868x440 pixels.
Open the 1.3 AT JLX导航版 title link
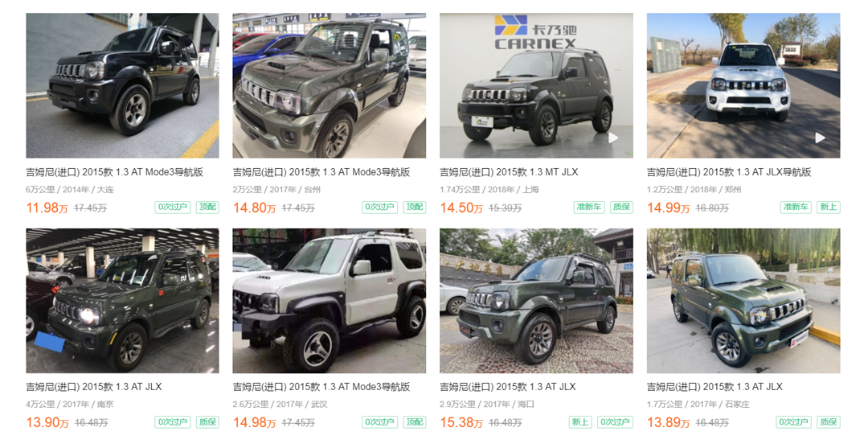click(x=729, y=172)
